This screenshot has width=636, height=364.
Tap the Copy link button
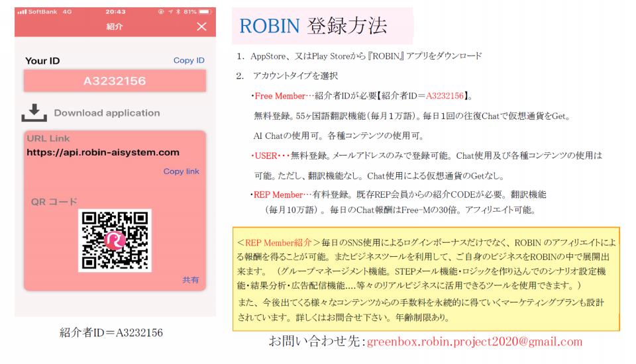tap(181, 171)
